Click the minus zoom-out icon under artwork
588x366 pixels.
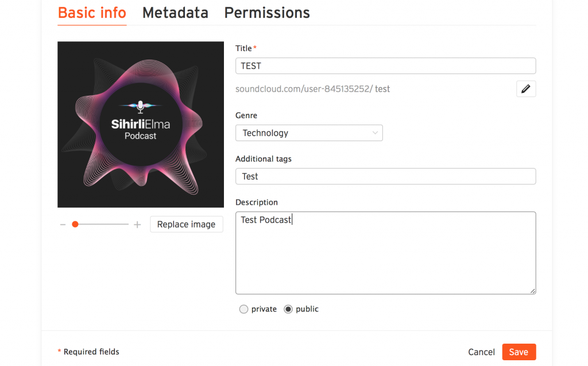pyautogui.click(x=63, y=225)
